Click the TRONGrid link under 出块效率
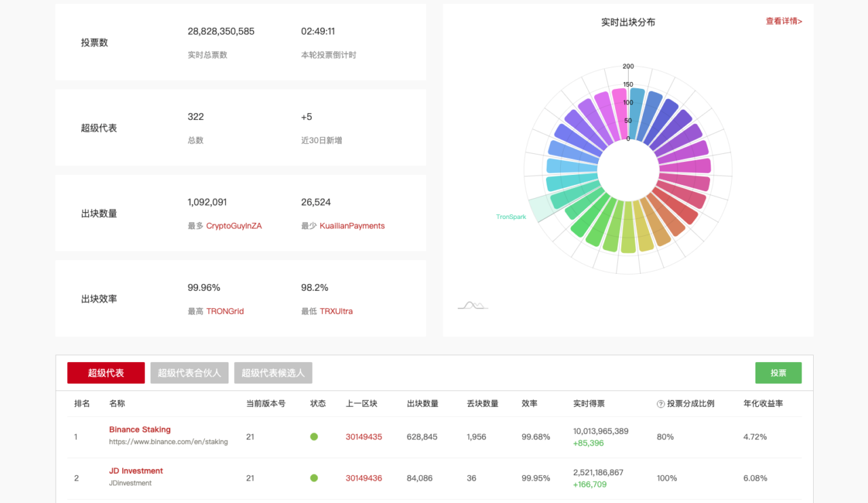This screenshot has width=868, height=503. (x=224, y=310)
